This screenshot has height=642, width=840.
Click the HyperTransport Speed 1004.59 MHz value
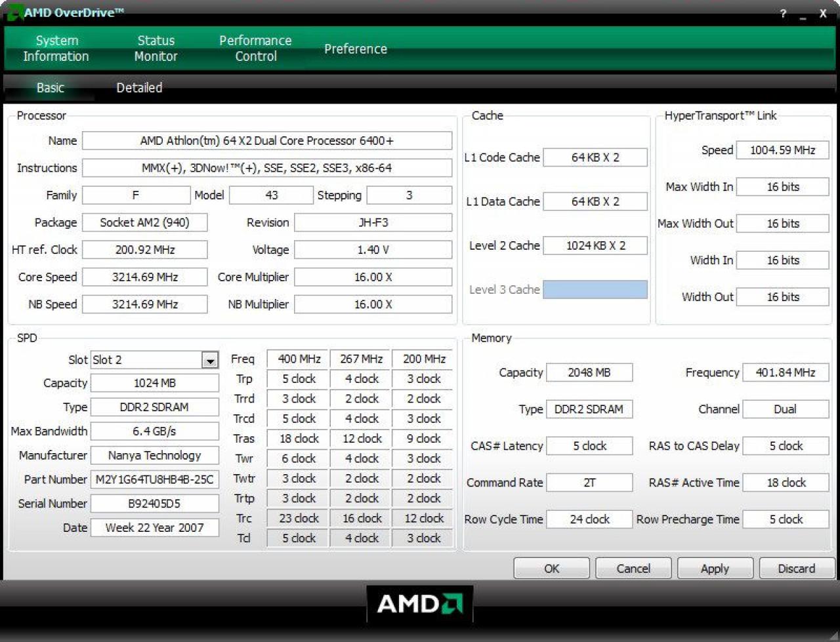[783, 150]
